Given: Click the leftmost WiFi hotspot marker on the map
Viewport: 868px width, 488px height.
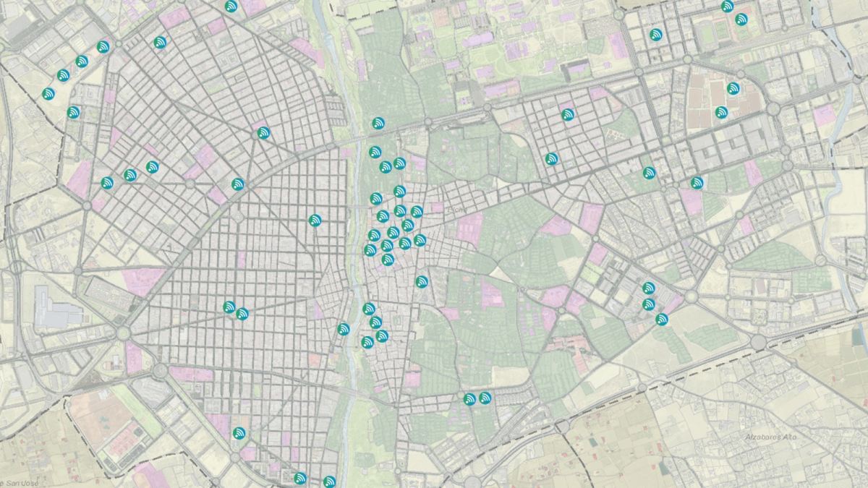Looking at the screenshot, I should coord(48,93).
